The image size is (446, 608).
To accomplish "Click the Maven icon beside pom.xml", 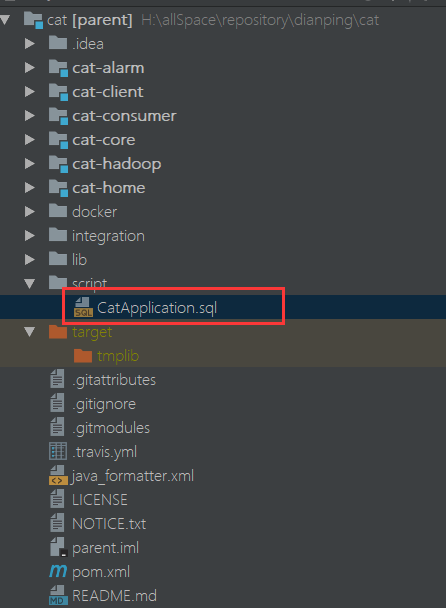I will [x=58, y=572].
